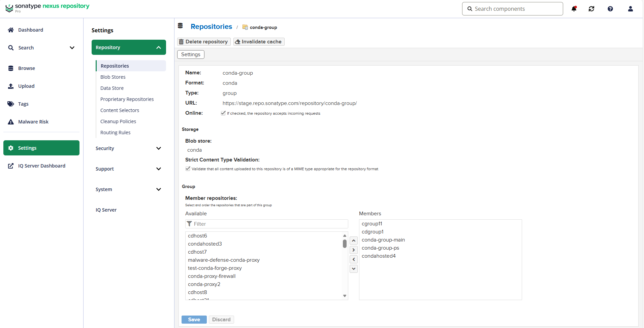Click the Settings gear icon in sidebar
Screen dimensions: 644x328
[x=11, y=148]
